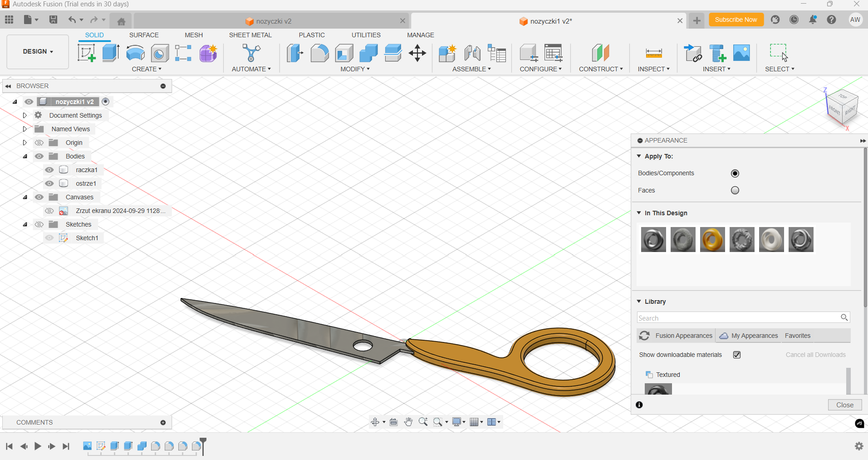Image resolution: width=868 pixels, height=460 pixels.
Task: Select the Revolve tool
Action: click(x=135, y=53)
